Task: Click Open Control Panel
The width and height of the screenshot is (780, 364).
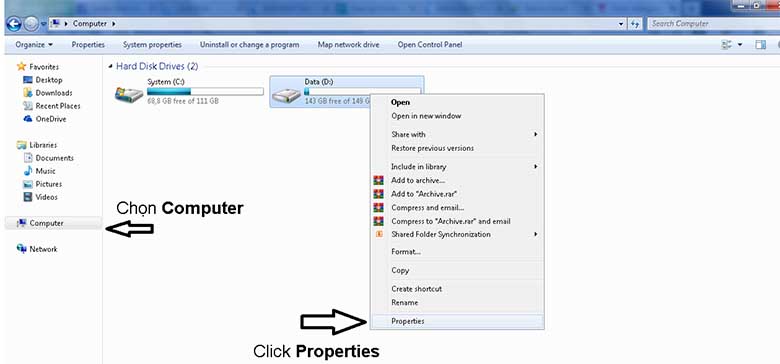Action: 430,45
